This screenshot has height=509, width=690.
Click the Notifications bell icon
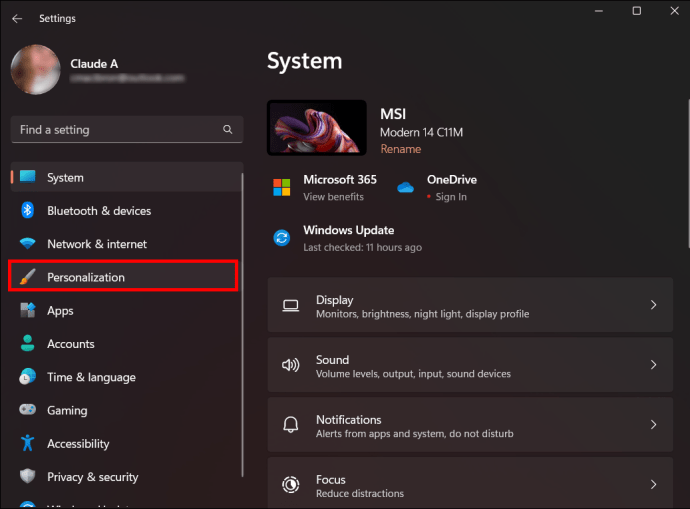[290, 425]
